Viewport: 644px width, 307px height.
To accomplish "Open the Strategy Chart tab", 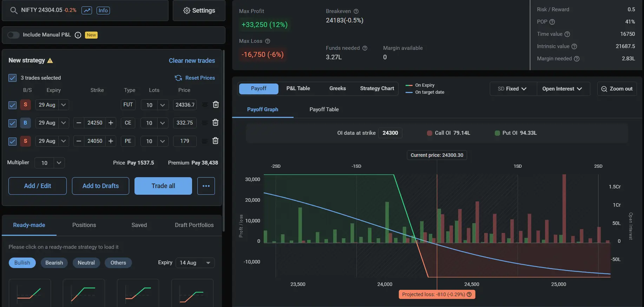I will 377,88.
